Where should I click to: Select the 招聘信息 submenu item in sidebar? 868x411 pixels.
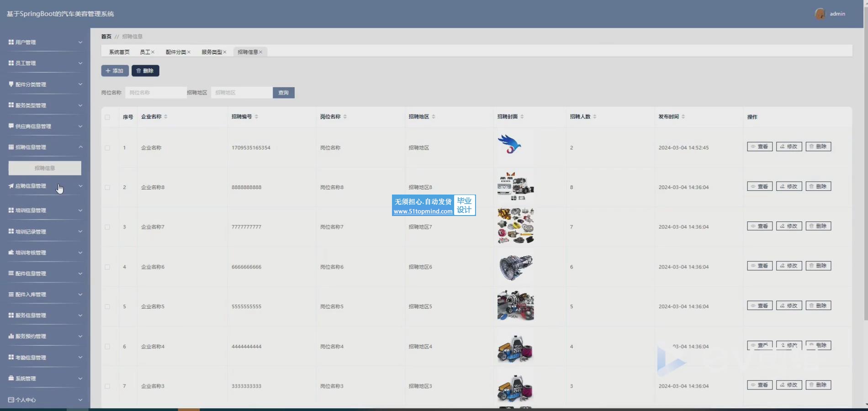(x=45, y=168)
